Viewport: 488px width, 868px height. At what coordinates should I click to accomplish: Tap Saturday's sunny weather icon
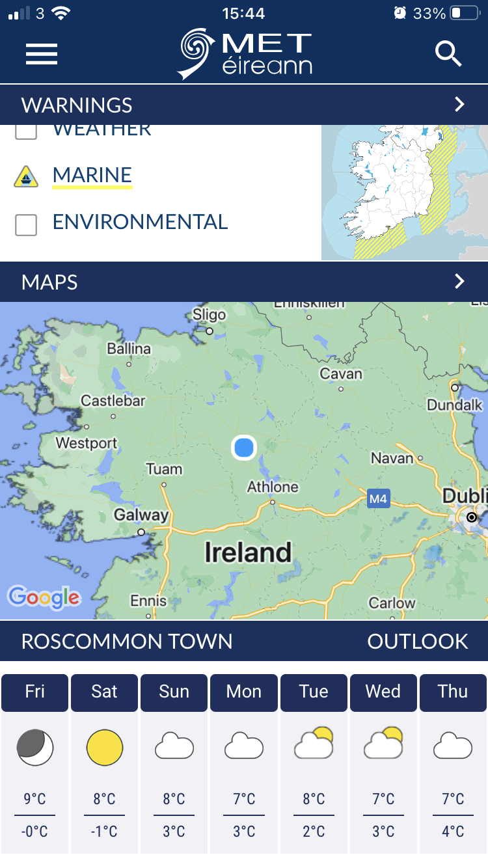point(104,748)
